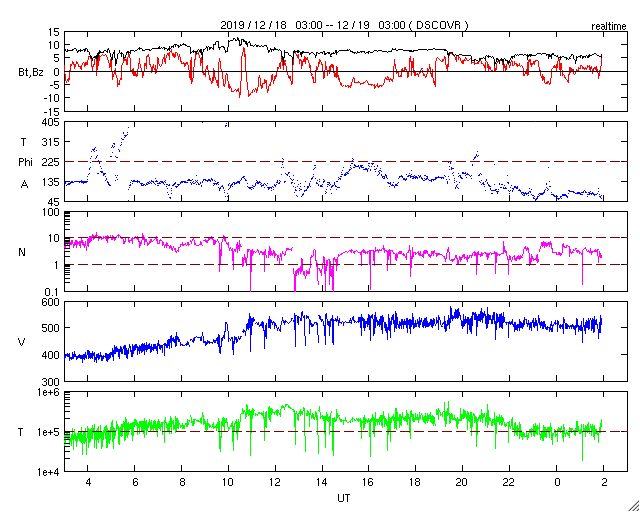Click the '20' hour label on the UT axis
This screenshot has height=512, width=640.
(462, 482)
